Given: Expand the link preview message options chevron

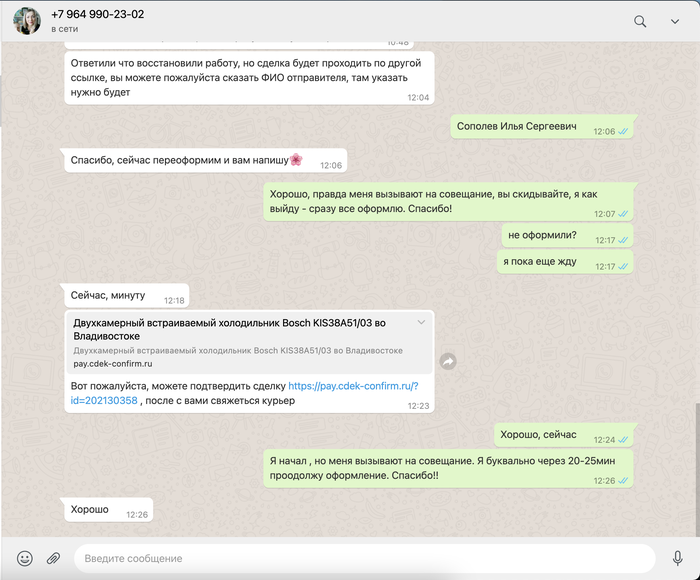Looking at the screenshot, I should (421, 322).
